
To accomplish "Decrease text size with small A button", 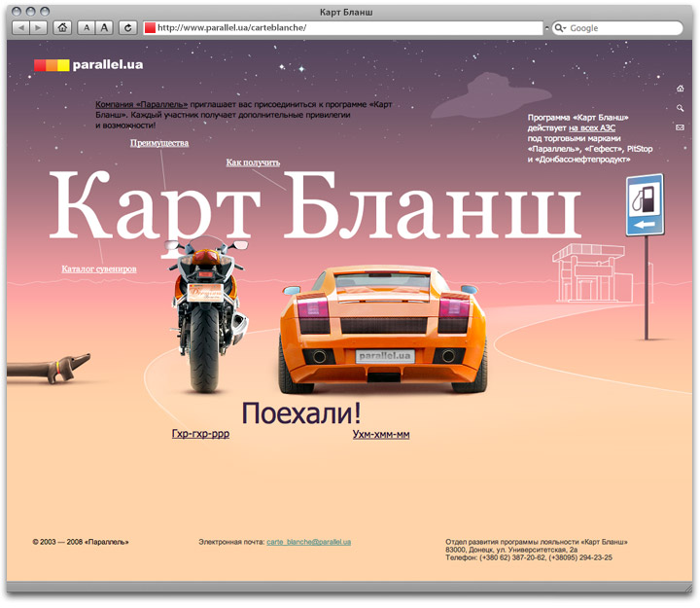I will pyautogui.click(x=86, y=28).
